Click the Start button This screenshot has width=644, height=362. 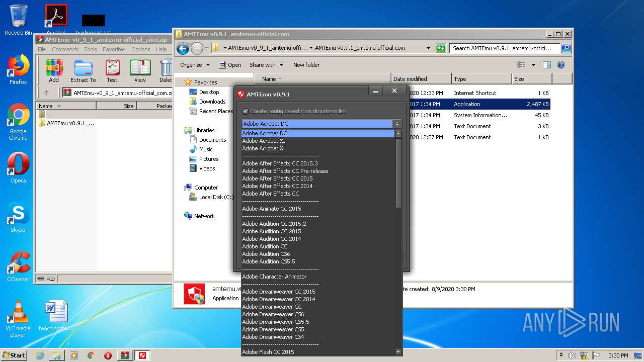(x=14, y=355)
